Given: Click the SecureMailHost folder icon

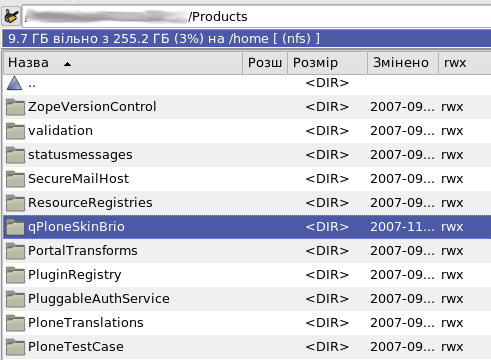Looking at the screenshot, I should click(15, 179).
